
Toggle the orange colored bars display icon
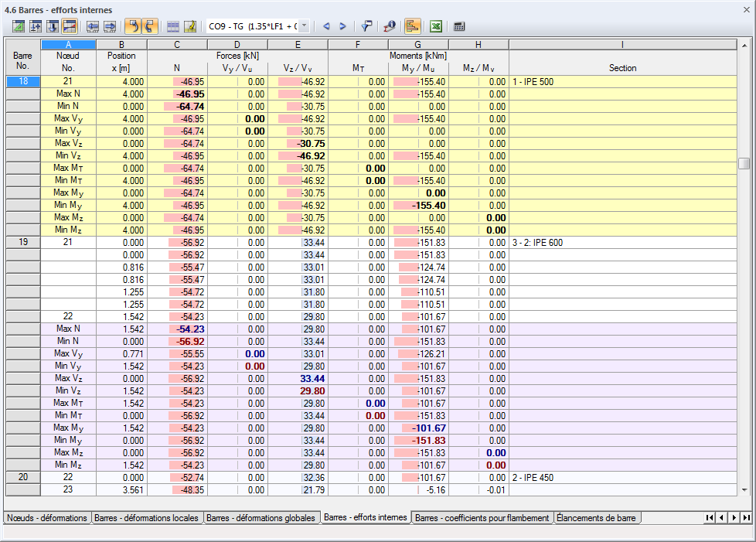(x=412, y=26)
